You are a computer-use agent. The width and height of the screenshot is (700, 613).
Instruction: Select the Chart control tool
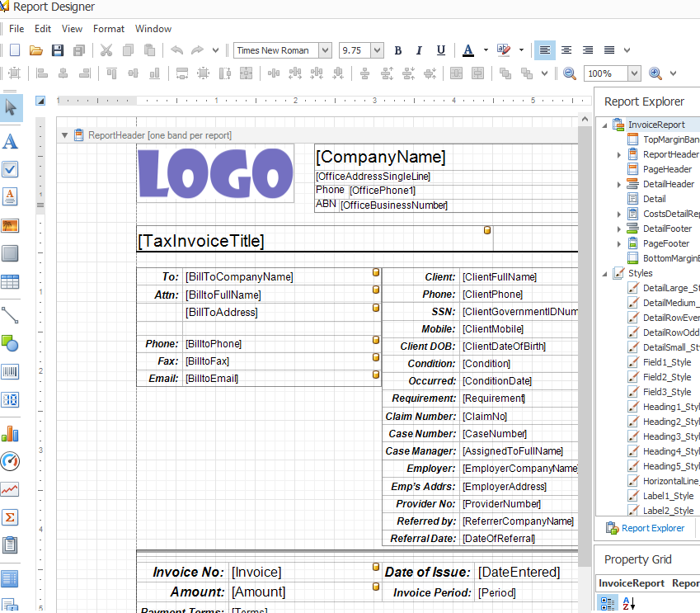tap(11, 433)
